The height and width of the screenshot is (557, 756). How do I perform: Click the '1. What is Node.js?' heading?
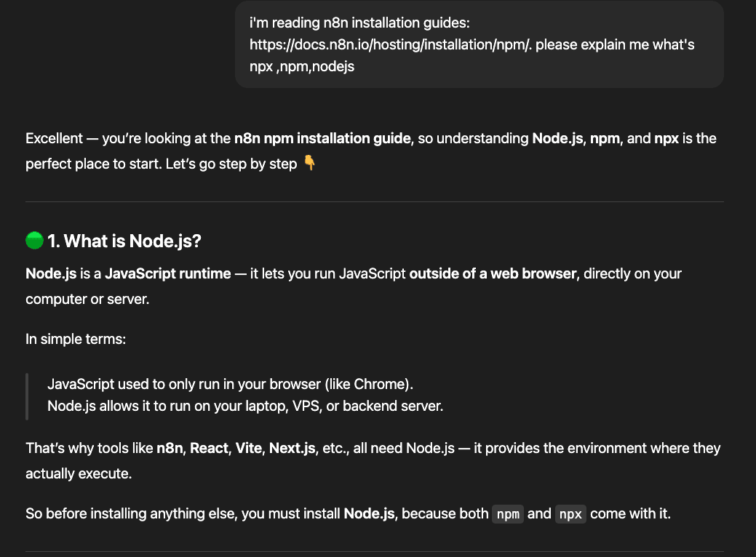[124, 241]
